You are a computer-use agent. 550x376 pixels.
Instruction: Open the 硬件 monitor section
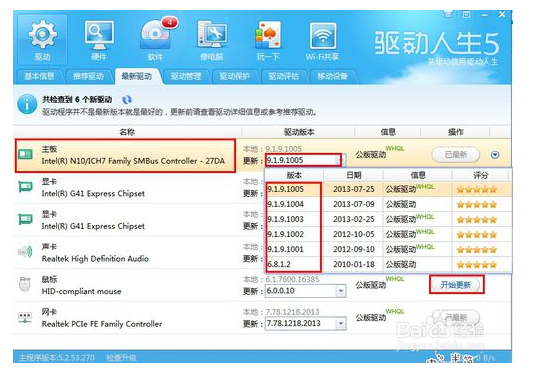point(99,40)
